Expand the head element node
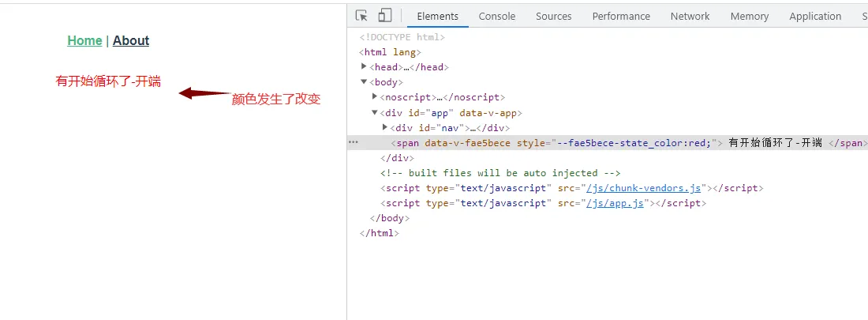 pos(364,66)
